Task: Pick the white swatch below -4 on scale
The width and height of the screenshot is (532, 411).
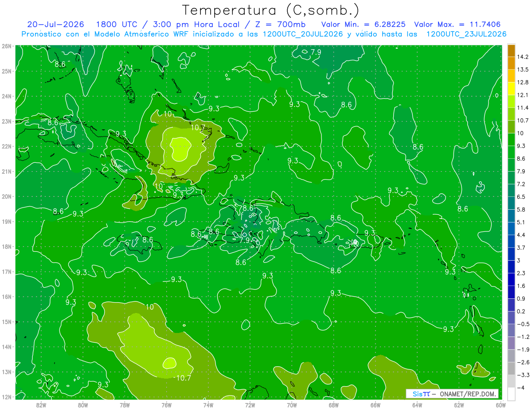Action: [x=511, y=394]
